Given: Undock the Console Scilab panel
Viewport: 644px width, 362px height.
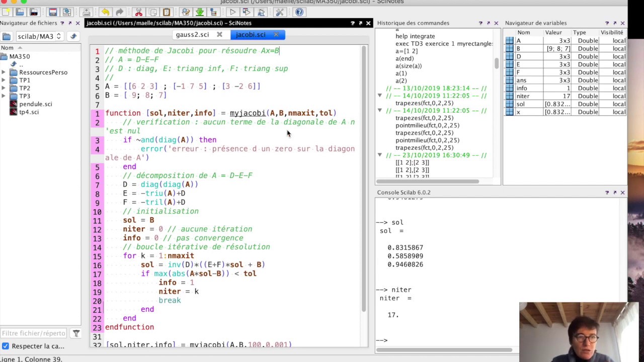Looking at the screenshot, I should click(x=615, y=193).
